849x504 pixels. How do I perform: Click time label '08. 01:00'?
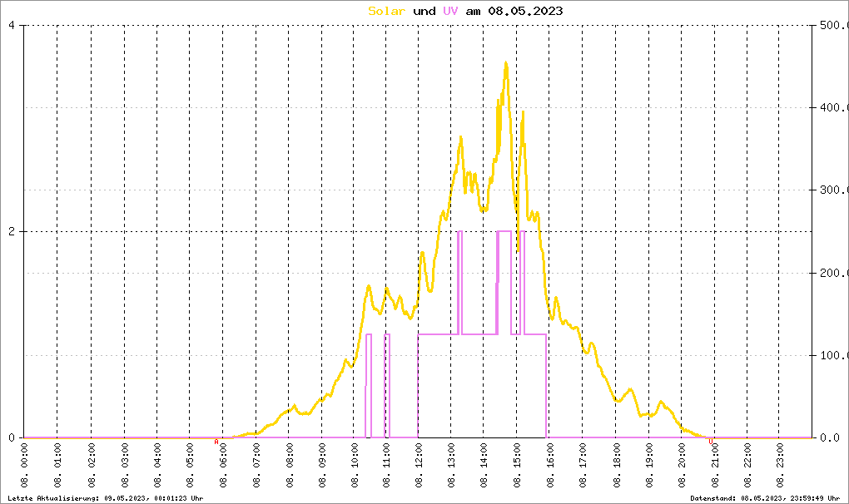pos(57,466)
